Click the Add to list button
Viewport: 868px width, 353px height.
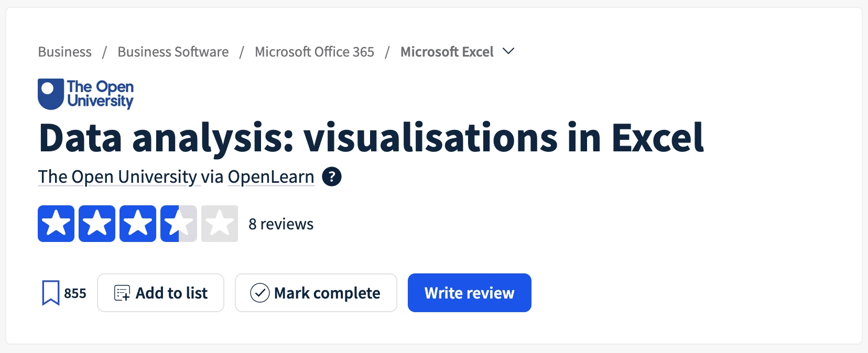coord(160,293)
